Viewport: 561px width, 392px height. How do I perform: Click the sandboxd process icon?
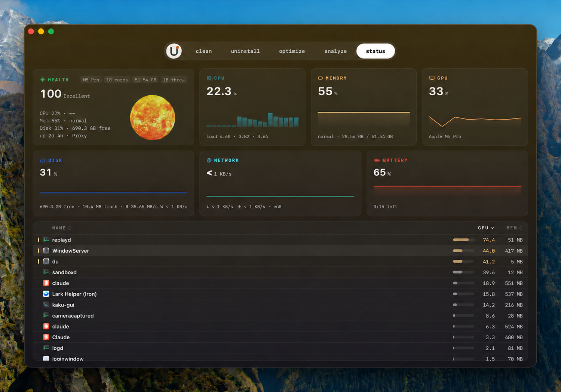point(46,272)
